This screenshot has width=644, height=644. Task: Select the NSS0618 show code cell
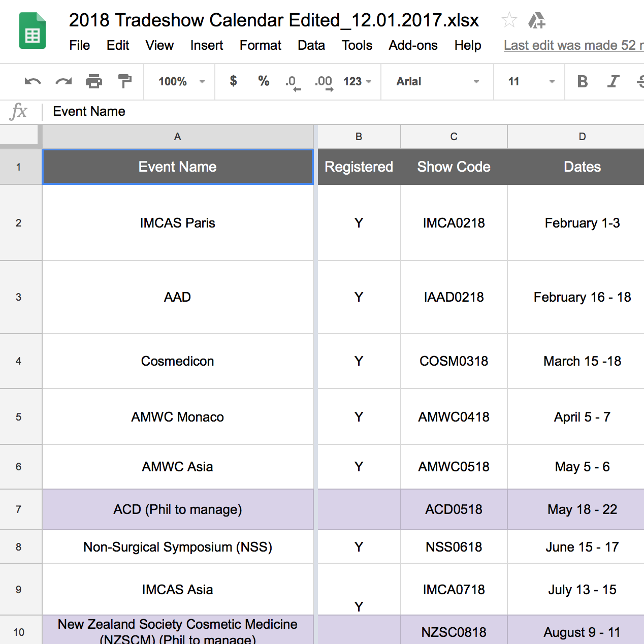(x=454, y=547)
